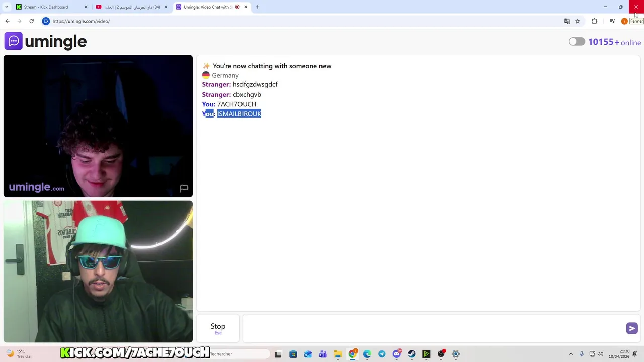
Task: Open the clock and date panel
Action: (x=619, y=354)
